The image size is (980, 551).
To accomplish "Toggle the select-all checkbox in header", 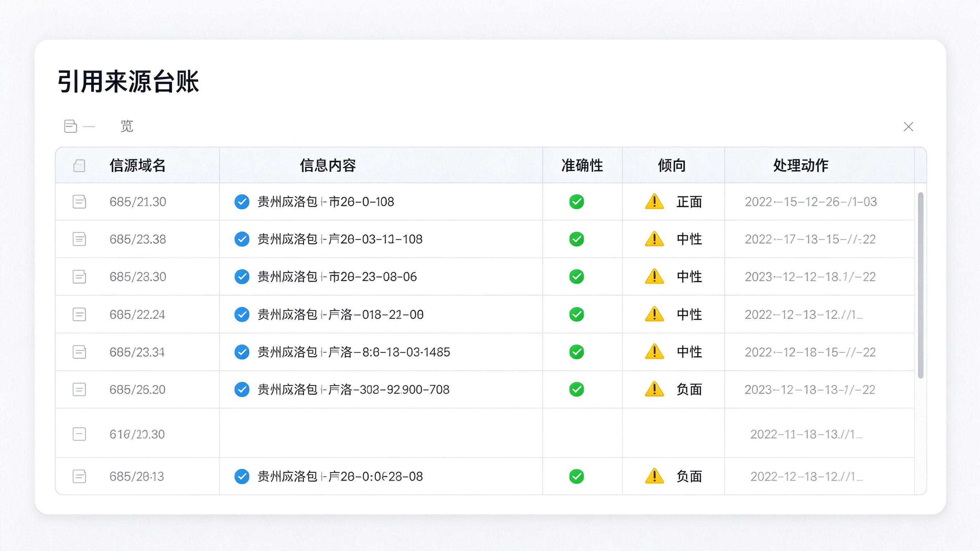I will (x=79, y=165).
